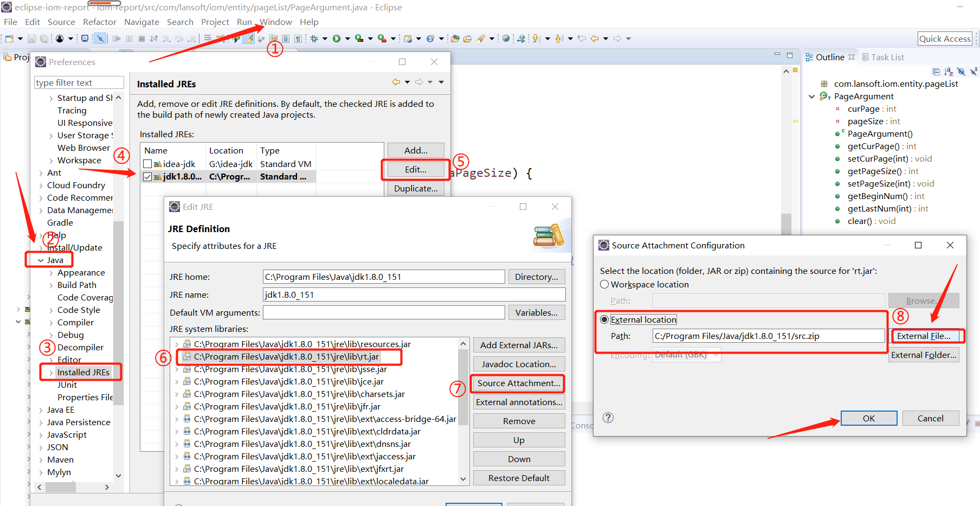The width and height of the screenshot is (980, 506).
Task: Click the Back navigation arrow in main toolbar
Action: pos(595,39)
